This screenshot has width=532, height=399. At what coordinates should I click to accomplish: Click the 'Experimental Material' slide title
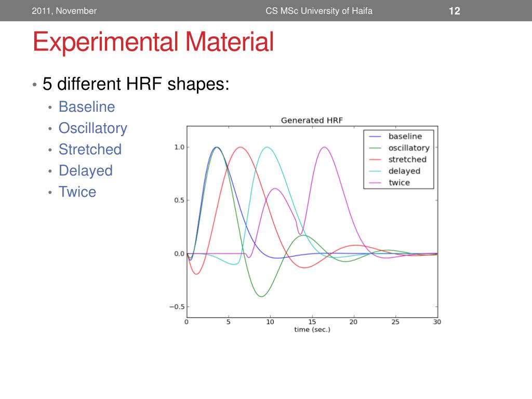pyautogui.click(x=153, y=42)
